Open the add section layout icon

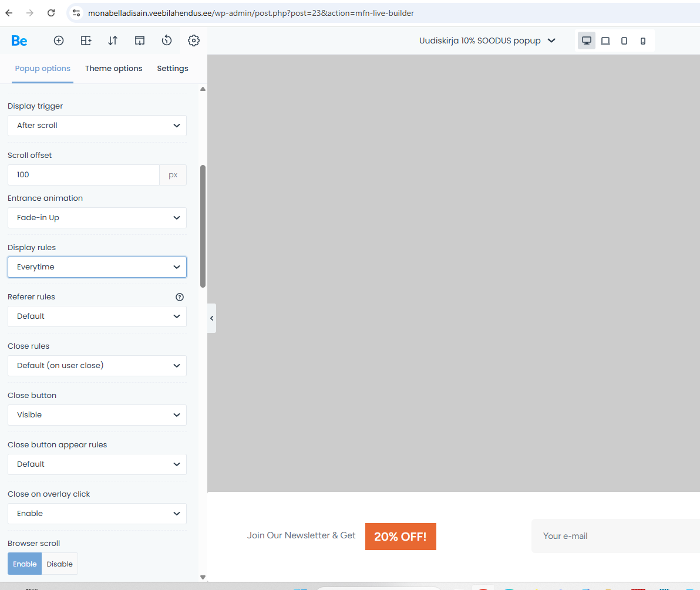click(x=86, y=41)
